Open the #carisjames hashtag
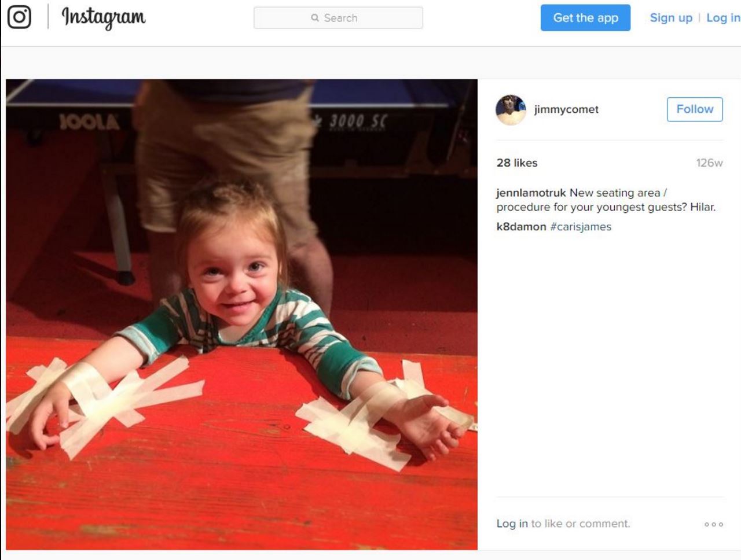 [x=581, y=227]
